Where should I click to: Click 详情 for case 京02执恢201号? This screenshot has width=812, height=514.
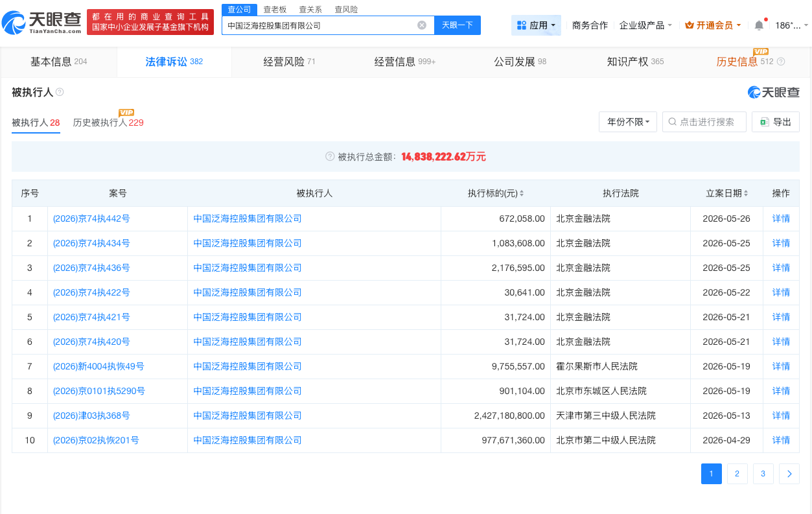tap(781, 440)
